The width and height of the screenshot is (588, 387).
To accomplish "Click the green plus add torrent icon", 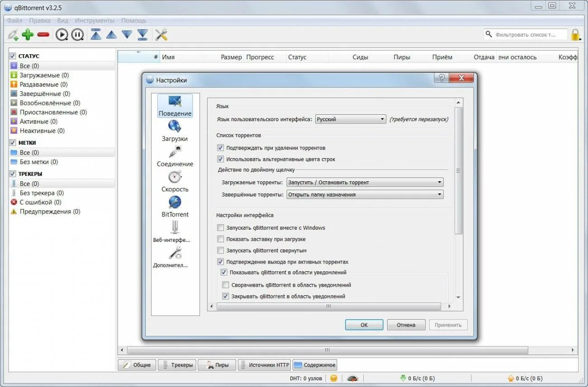I will [28, 34].
